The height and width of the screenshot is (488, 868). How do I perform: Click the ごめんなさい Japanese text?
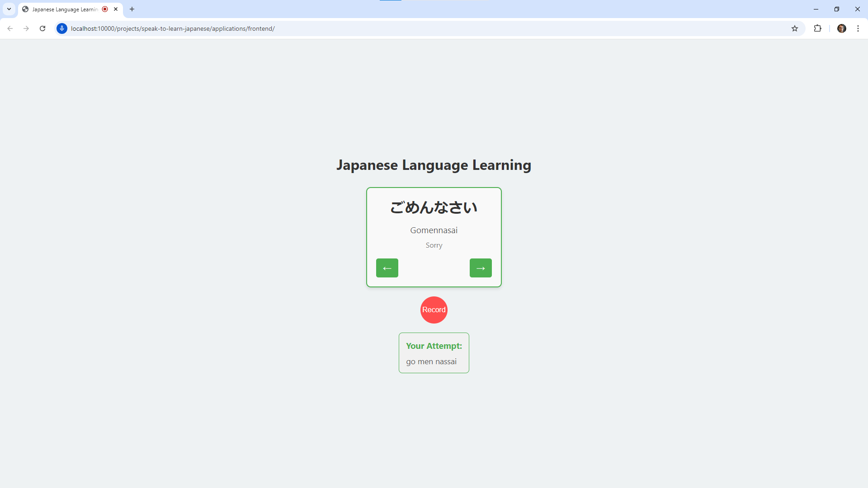434,207
